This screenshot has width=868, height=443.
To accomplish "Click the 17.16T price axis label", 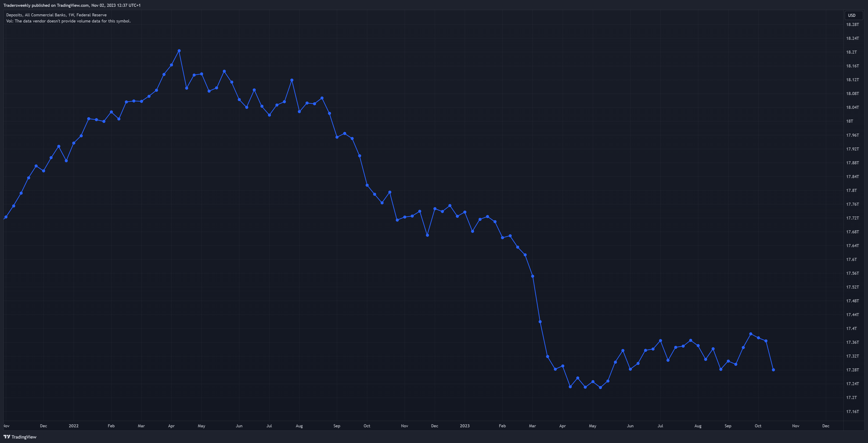I will click(853, 411).
